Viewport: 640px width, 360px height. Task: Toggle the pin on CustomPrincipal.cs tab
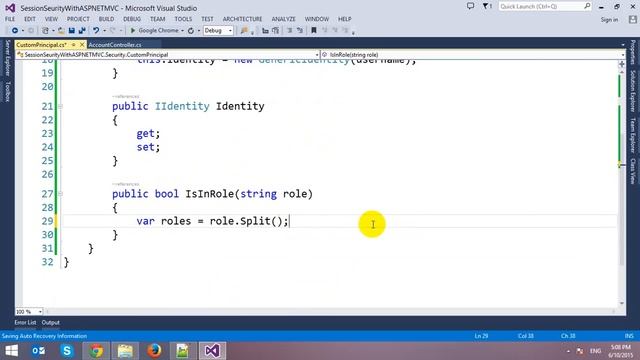[x=73, y=45]
